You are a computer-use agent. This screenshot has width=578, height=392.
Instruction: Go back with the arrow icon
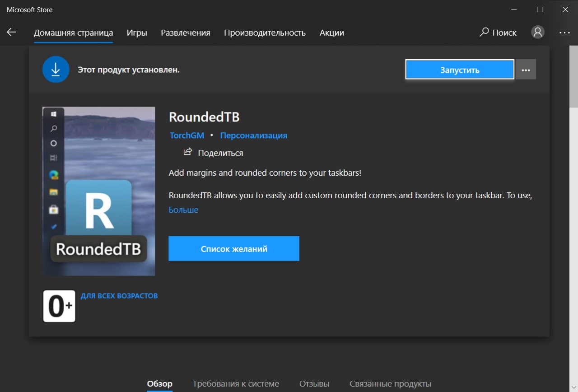click(x=11, y=32)
